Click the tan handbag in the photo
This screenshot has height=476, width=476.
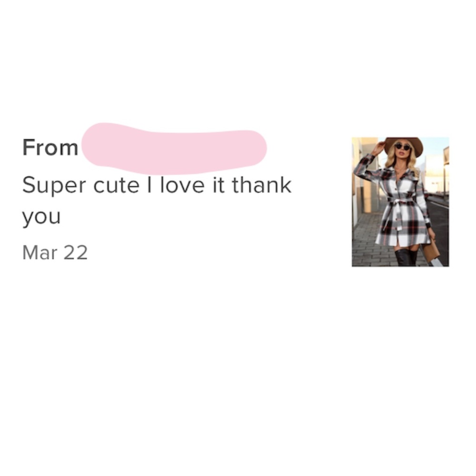[431, 251]
